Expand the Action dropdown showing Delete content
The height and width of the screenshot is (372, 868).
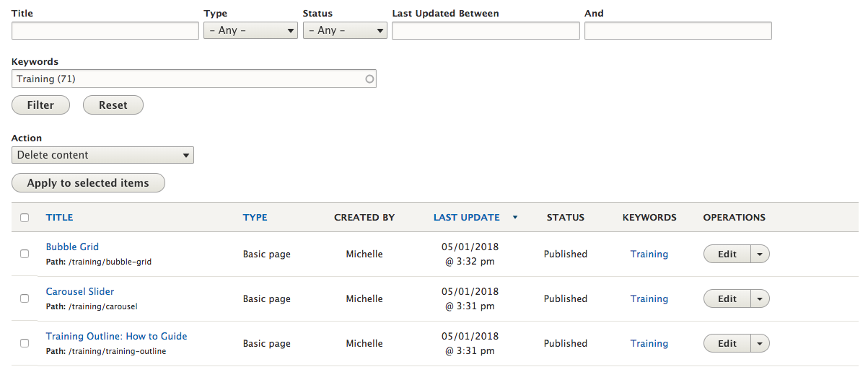(x=102, y=155)
